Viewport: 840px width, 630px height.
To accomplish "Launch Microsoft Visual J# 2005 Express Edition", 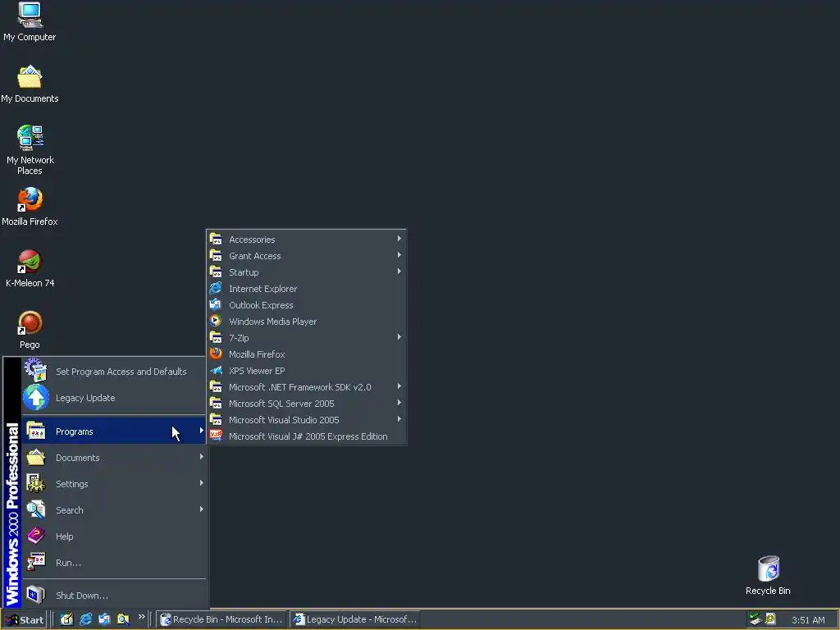I will 306,436.
